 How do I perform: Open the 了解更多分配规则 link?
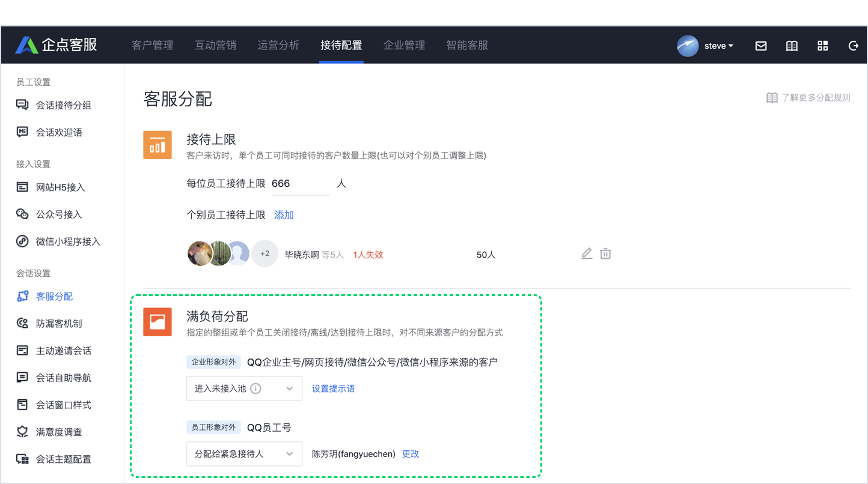(816, 98)
